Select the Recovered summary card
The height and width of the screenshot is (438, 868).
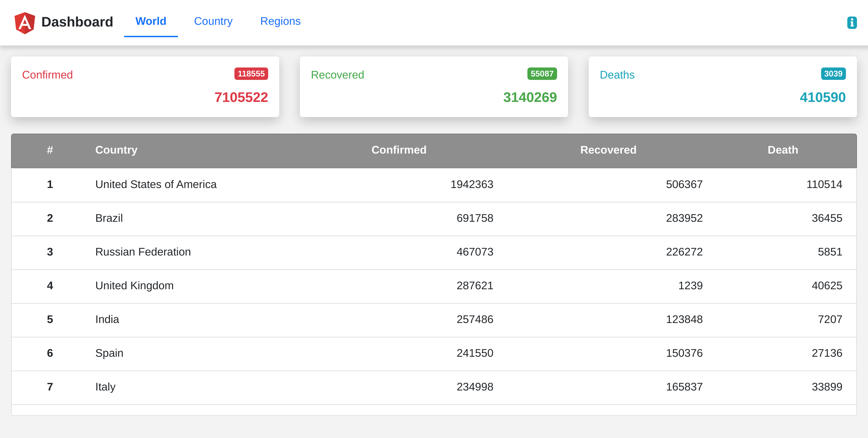click(434, 86)
